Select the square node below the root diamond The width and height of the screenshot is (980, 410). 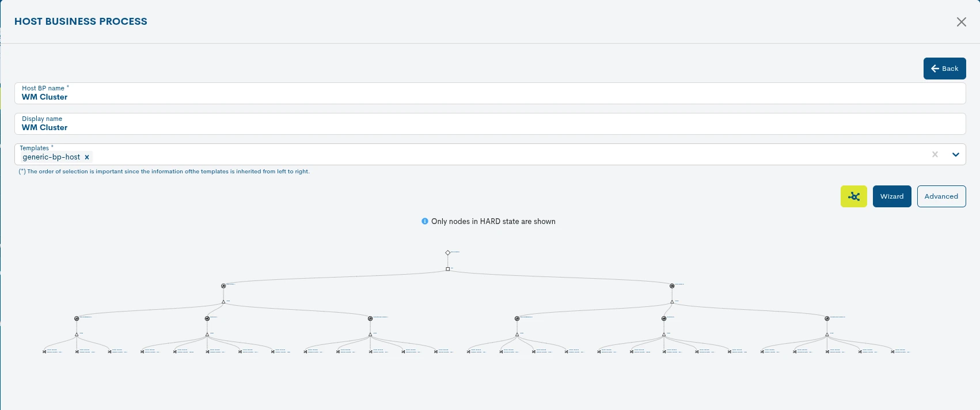point(448,269)
